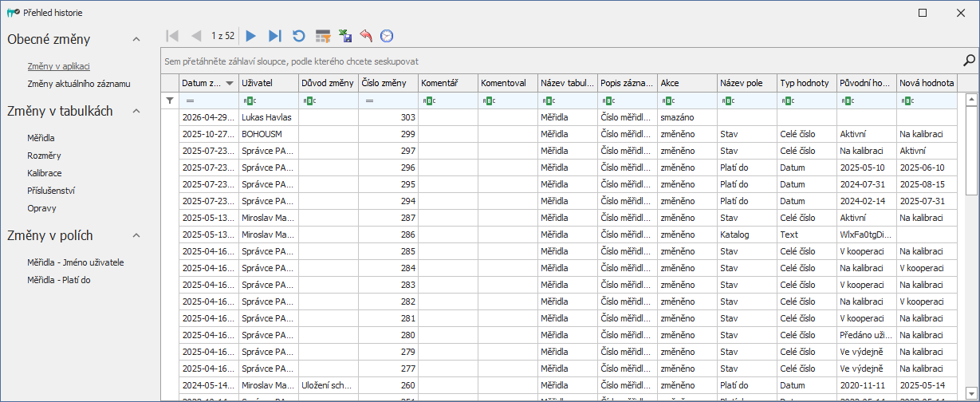Image resolution: width=980 pixels, height=402 pixels.
Task: Collapse the Změny v polích section
Action: [136, 235]
